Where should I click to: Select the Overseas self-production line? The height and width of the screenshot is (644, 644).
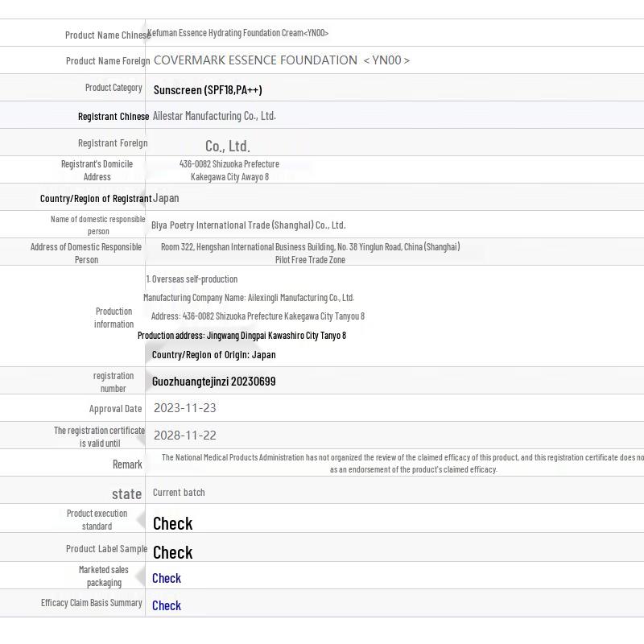pyautogui.click(x=192, y=279)
